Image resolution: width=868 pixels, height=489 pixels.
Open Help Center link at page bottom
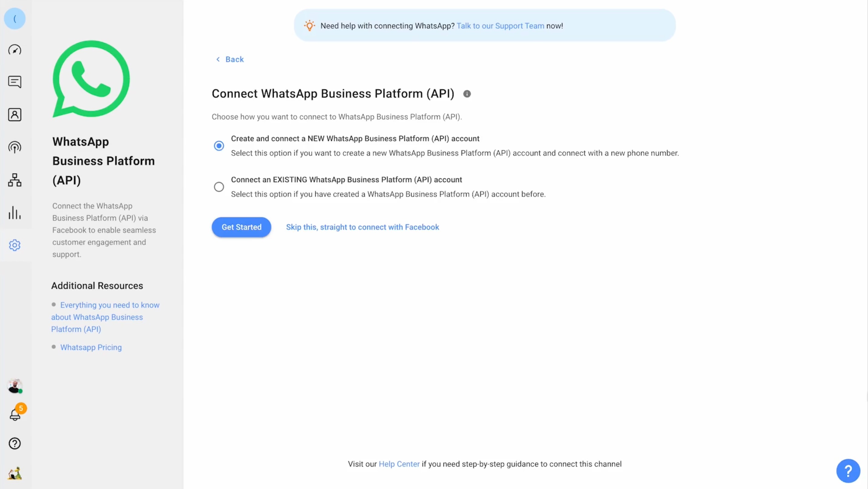(399, 464)
